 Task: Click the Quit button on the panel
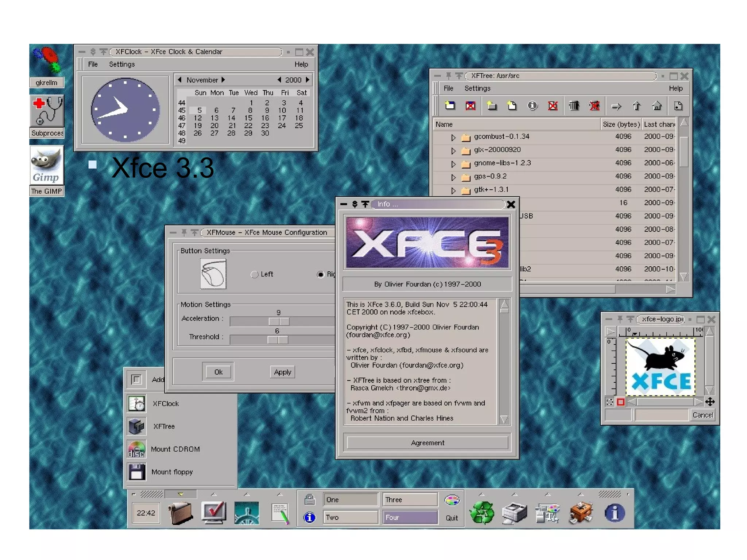(x=452, y=518)
